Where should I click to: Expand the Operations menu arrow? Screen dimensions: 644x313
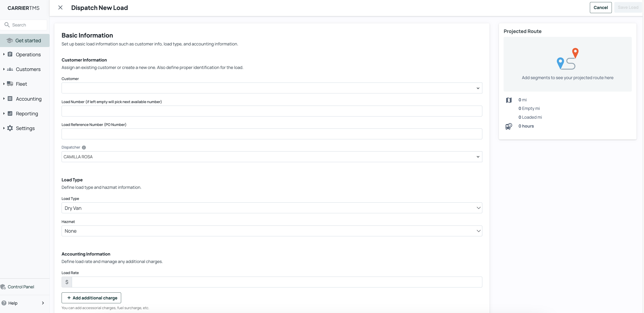pos(4,54)
